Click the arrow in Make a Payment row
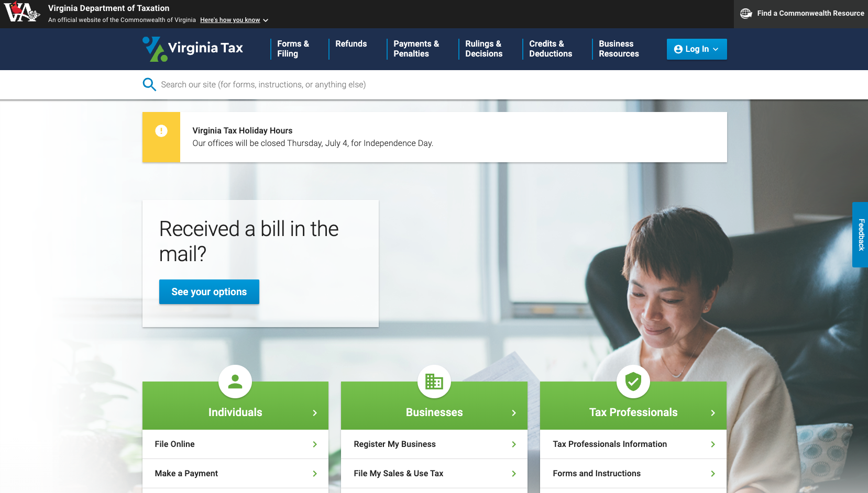Screen dimensions: 868x493 pos(315,474)
